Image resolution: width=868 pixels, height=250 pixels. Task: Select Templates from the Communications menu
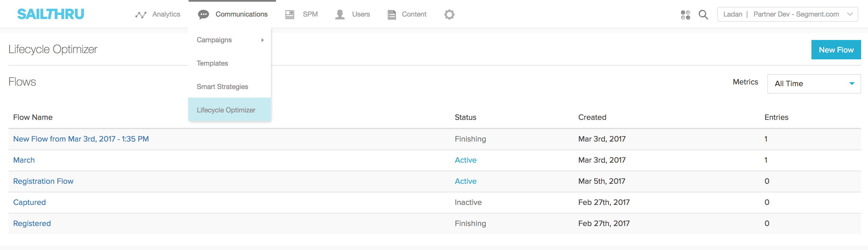click(x=212, y=63)
